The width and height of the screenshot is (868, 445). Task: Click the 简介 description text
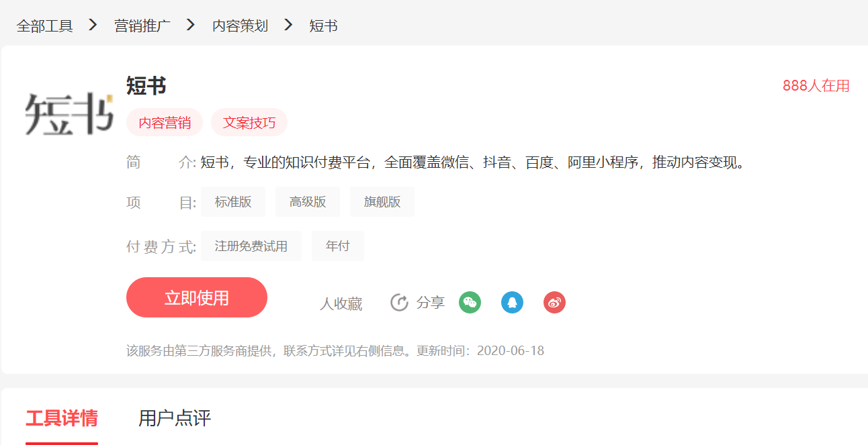click(474, 162)
